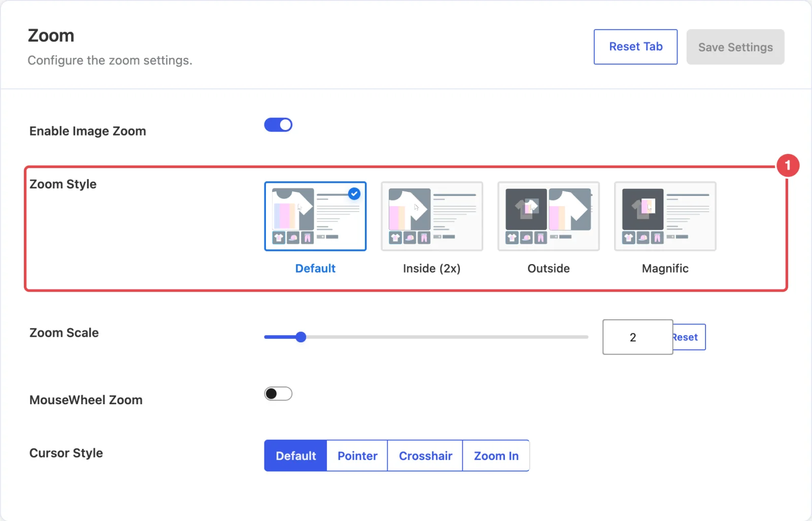Choose the Outside zoom style thumbnail
Viewport: 812px width, 521px height.
549,216
